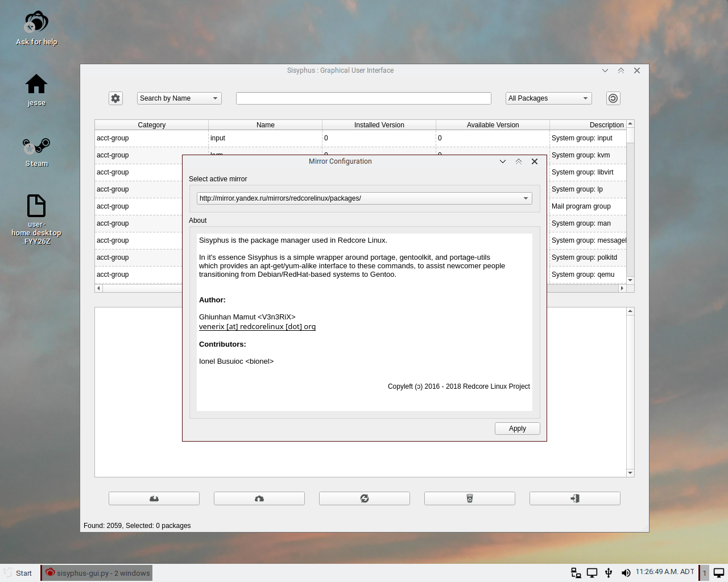
Task: Click the 'System group: polkitd' description cell
Action: tap(588, 257)
